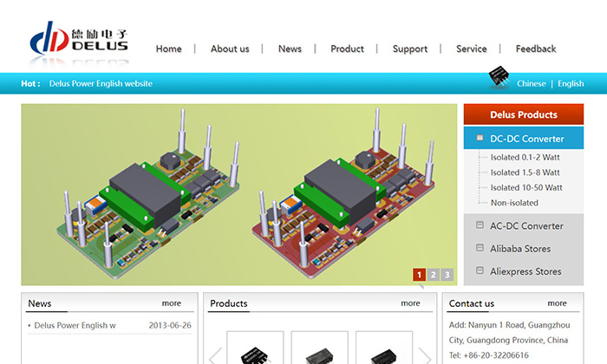The height and width of the screenshot is (364, 607).
Task: Open the Feedback menu item
Action: pos(536,49)
